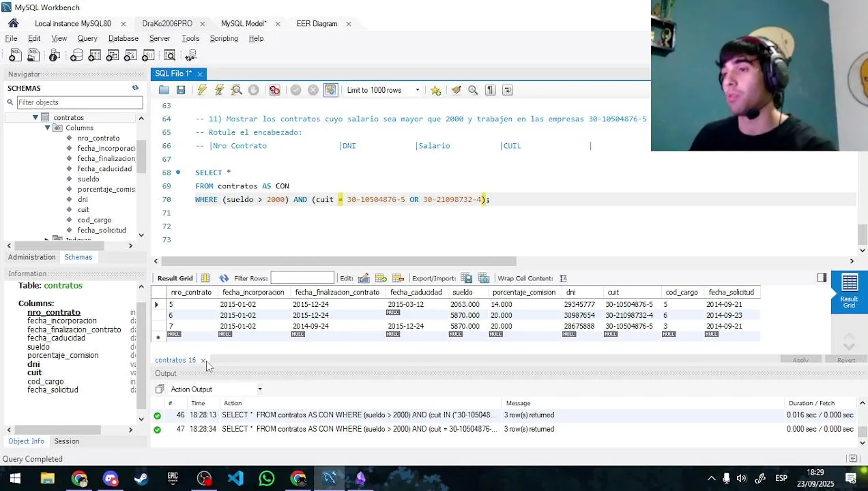The height and width of the screenshot is (491, 868).
Task: Select the Object Info tab
Action: 26,441
